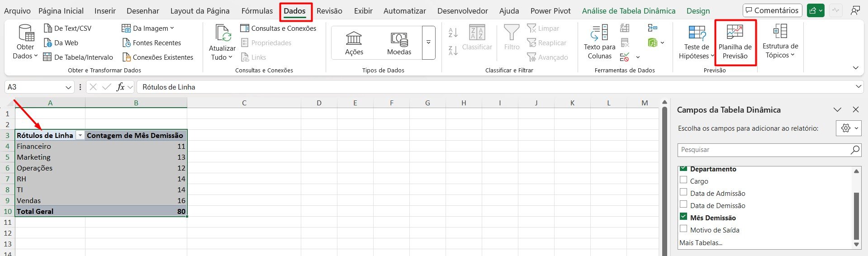Import data Da Web
Screen dimensions: 868x256
[x=61, y=43]
